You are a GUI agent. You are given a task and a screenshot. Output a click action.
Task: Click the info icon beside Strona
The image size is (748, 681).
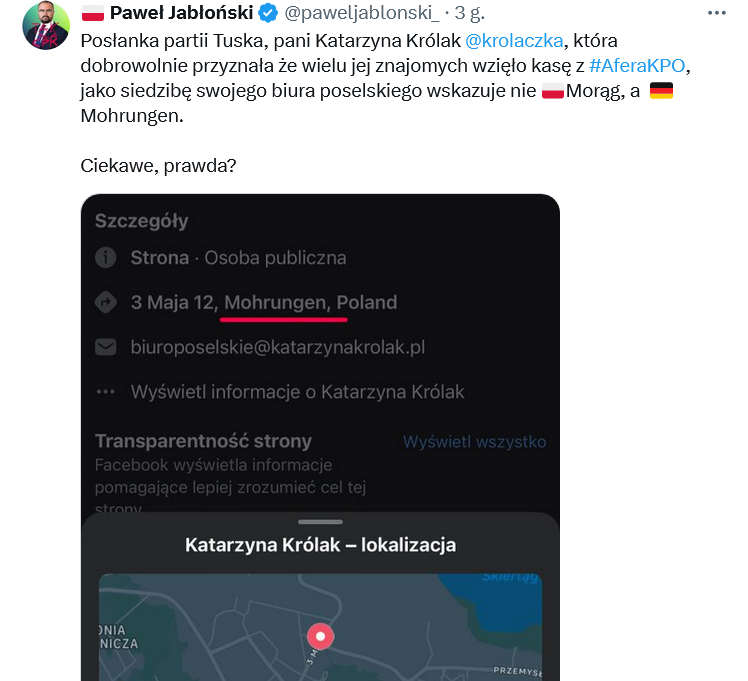pyautogui.click(x=105, y=258)
